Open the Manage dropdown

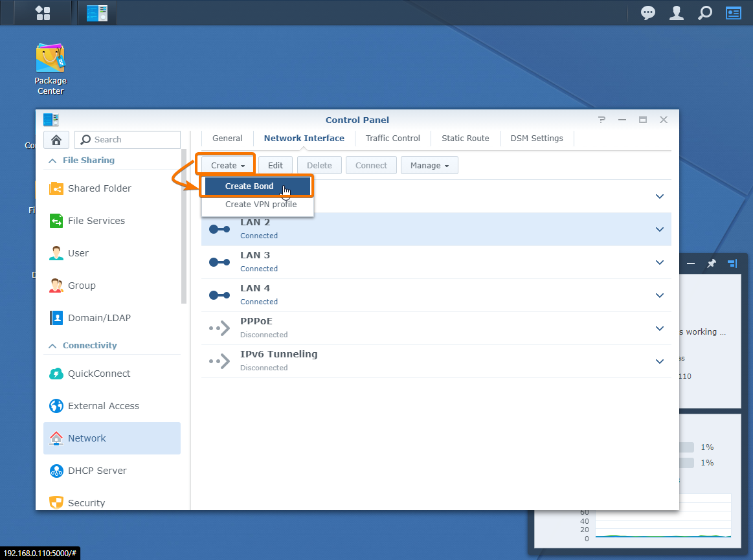[429, 166]
